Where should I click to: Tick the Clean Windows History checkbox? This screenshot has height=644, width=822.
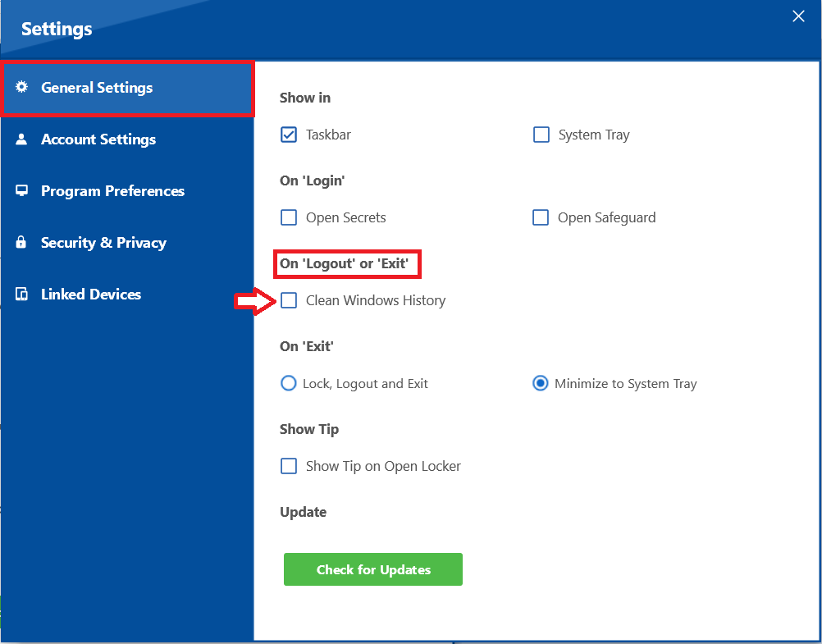(x=289, y=300)
